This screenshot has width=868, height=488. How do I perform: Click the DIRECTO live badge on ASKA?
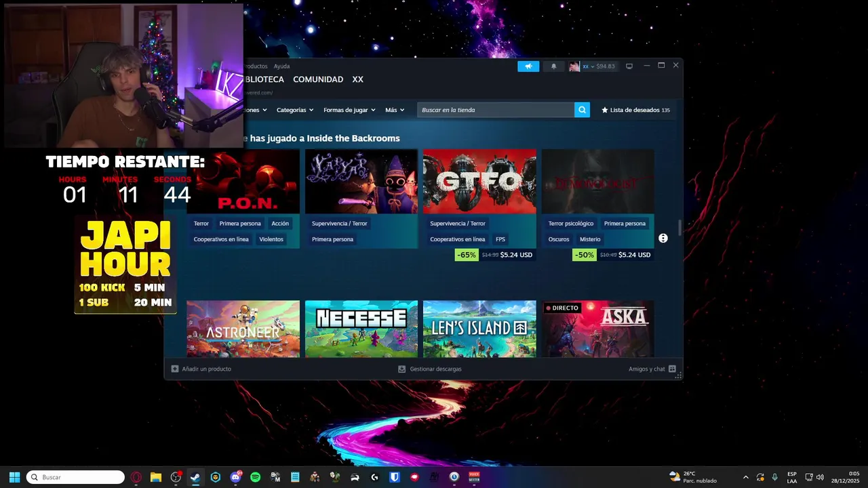coord(561,308)
